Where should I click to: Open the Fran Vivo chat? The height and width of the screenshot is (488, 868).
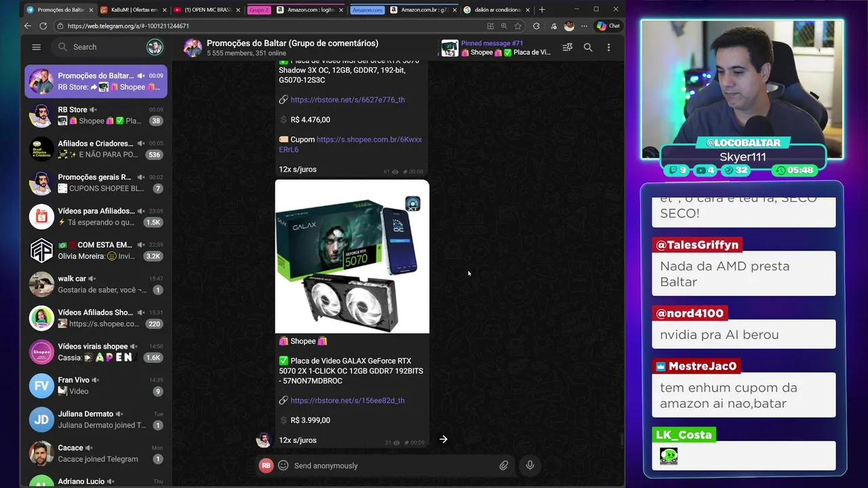tap(96, 386)
